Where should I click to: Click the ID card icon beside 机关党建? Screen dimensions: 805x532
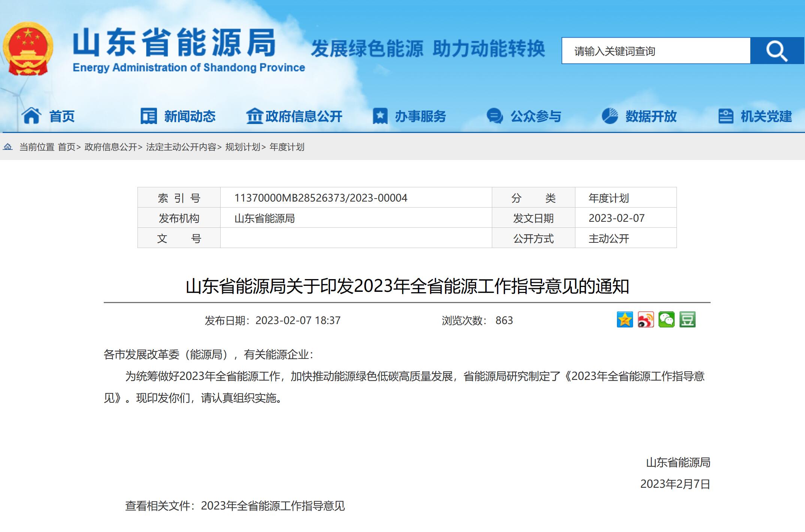click(x=726, y=116)
